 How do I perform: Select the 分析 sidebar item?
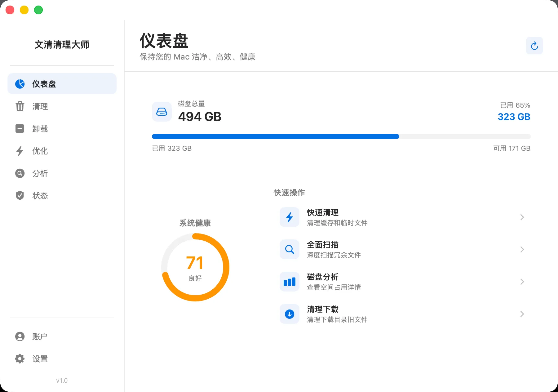pyautogui.click(x=62, y=173)
